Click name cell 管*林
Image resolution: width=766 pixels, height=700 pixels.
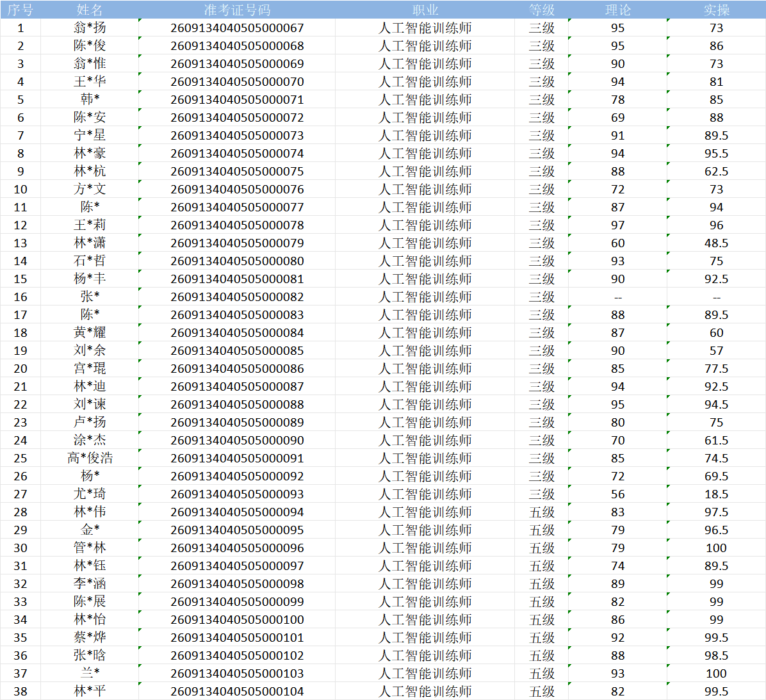[x=90, y=548]
